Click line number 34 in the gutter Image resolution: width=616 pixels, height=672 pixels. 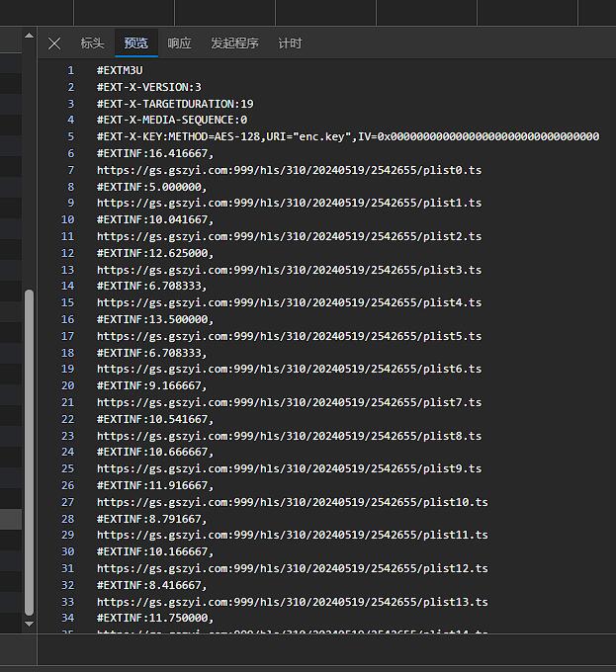[x=67, y=618]
